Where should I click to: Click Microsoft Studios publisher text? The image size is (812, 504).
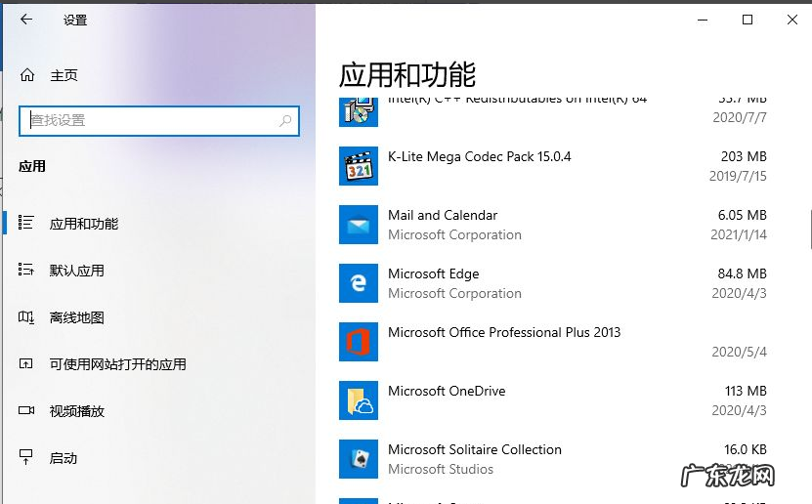point(441,470)
